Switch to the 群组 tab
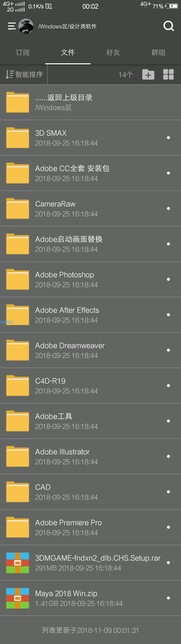The width and height of the screenshot is (181, 644). (158, 52)
